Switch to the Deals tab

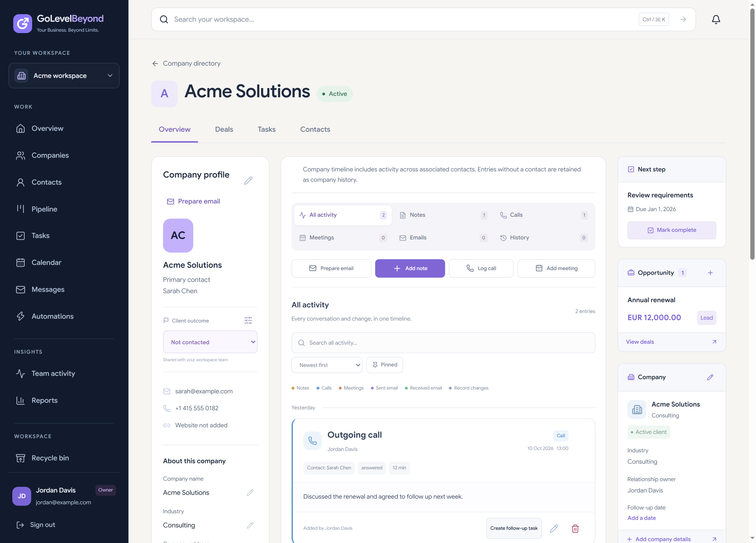(x=224, y=130)
